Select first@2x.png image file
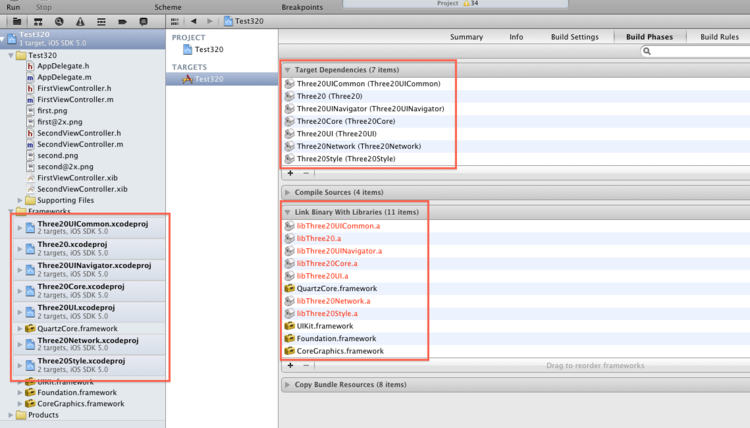This screenshot has width=750, height=428. (x=60, y=122)
